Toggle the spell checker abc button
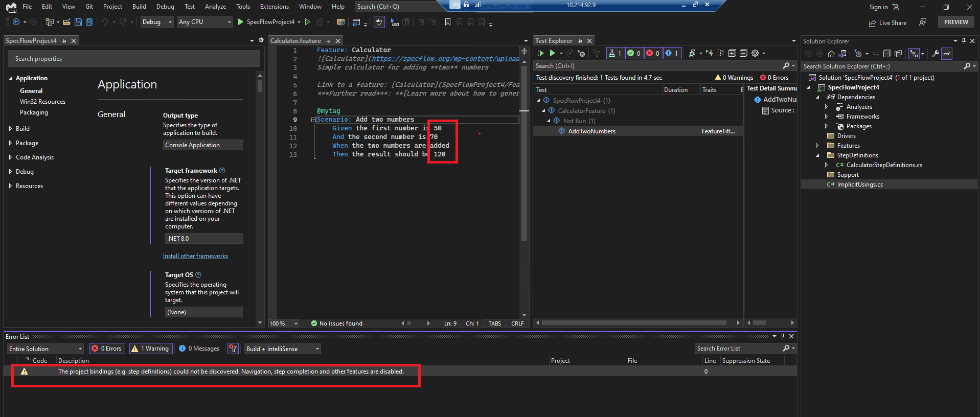 click(x=379, y=22)
